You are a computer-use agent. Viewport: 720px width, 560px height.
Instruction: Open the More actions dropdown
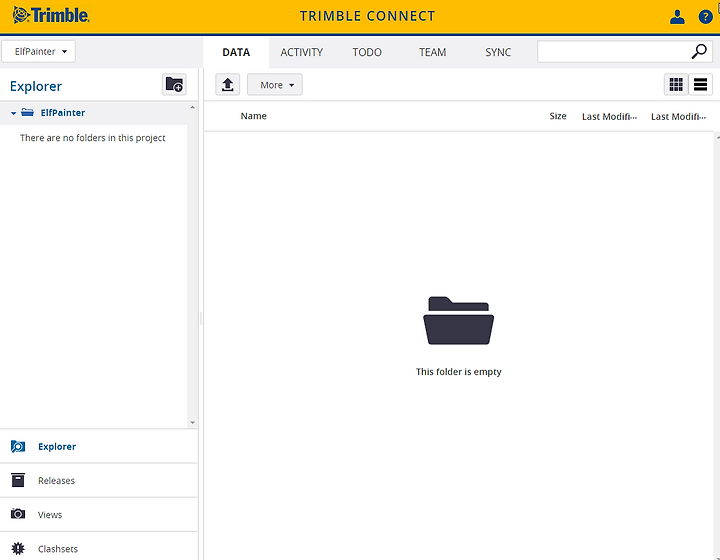275,84
